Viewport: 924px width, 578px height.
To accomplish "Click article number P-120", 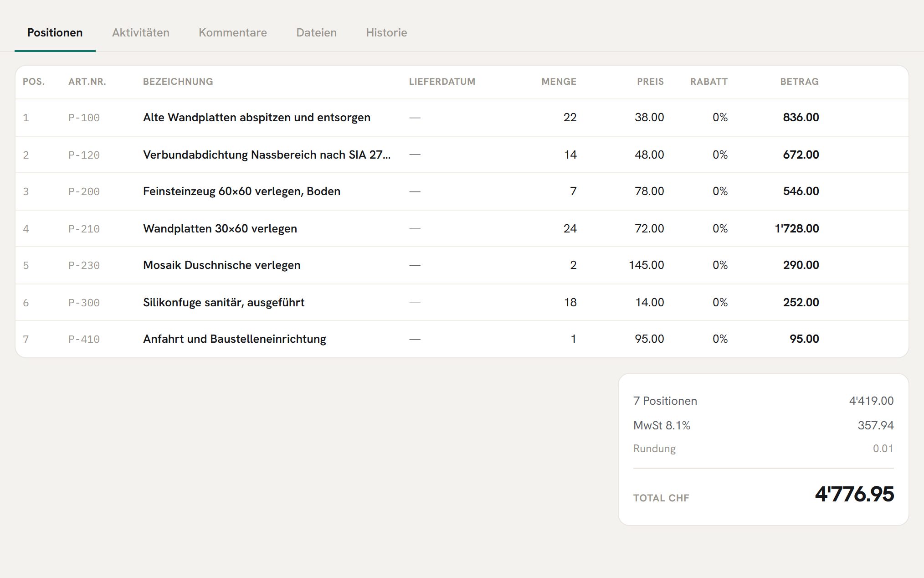I will pos(84,155).
